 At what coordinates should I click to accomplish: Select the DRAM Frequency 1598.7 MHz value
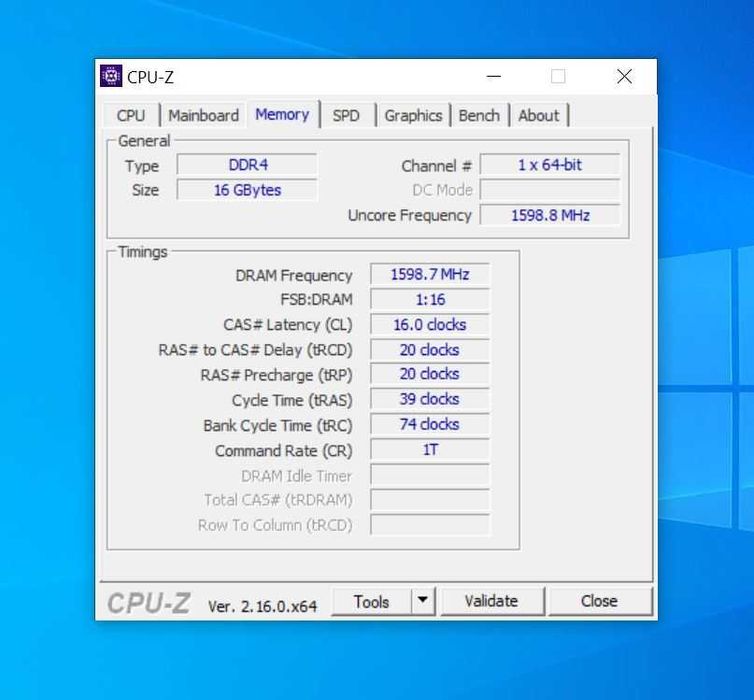430,274
